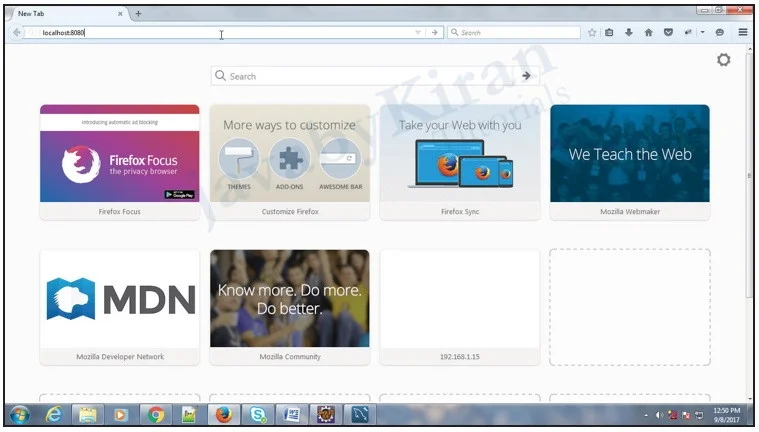This screenshot has height=432, width=759.
Task: Launch Internet Explorer from taskbar
Action: pyautogui.click(x=54, y=415)
